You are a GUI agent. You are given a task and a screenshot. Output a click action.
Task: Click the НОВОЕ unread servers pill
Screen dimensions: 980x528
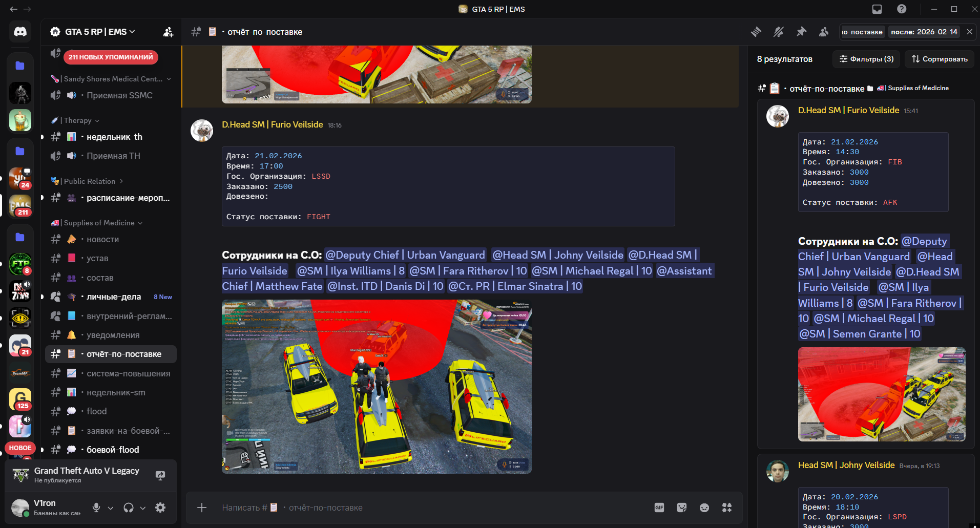(x=20, y=448)
